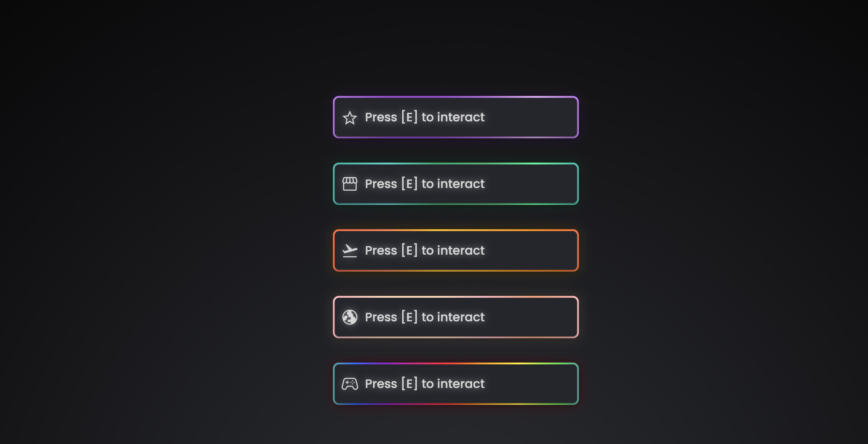868x444 pixels.
Task: Click the [E] key hint beside the controller
Action: (x=409, y=384)
